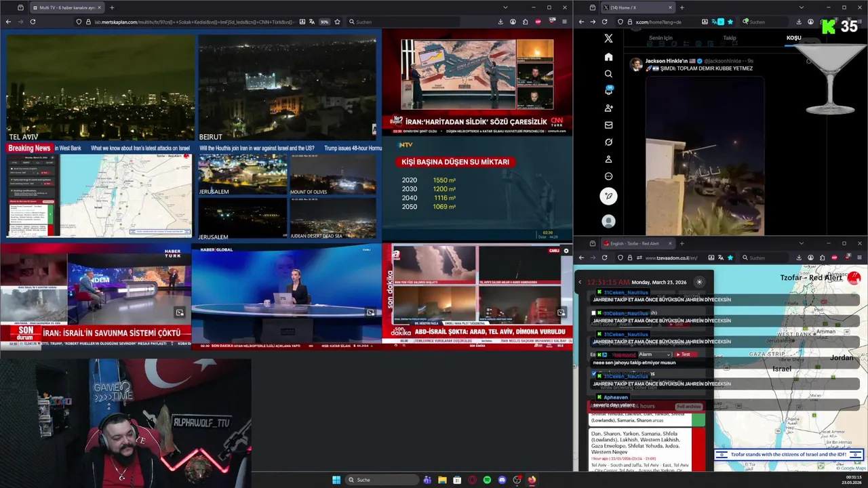This screenshot has width=868, height=488.
Task: Pop out the Haber Global stream
Action: 370,312
